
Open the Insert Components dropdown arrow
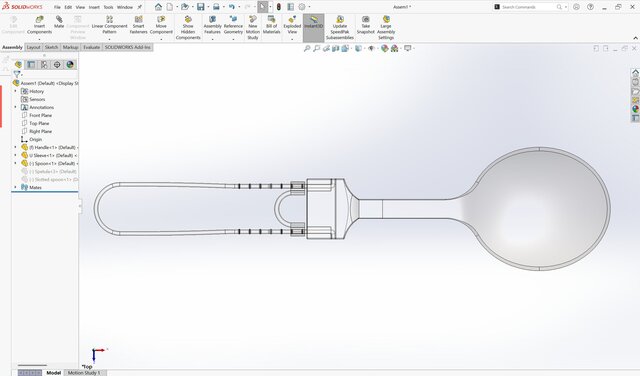pos(39,39)
